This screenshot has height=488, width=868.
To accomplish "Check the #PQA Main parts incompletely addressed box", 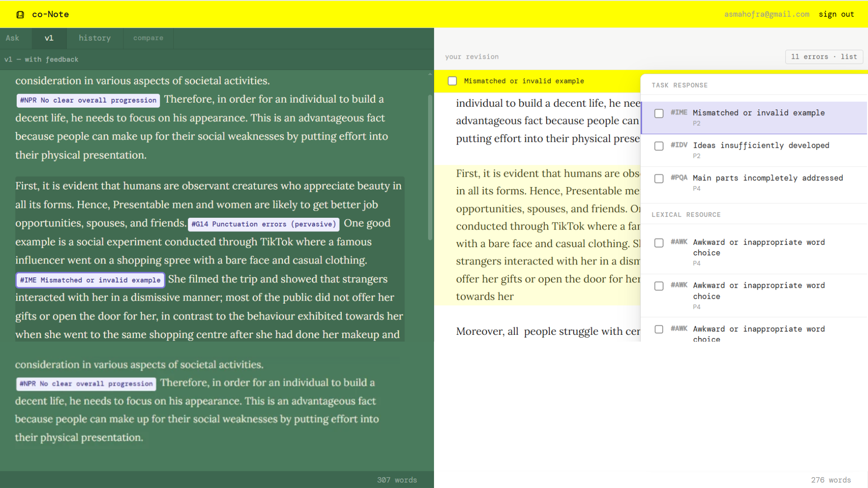I will 659,178.
